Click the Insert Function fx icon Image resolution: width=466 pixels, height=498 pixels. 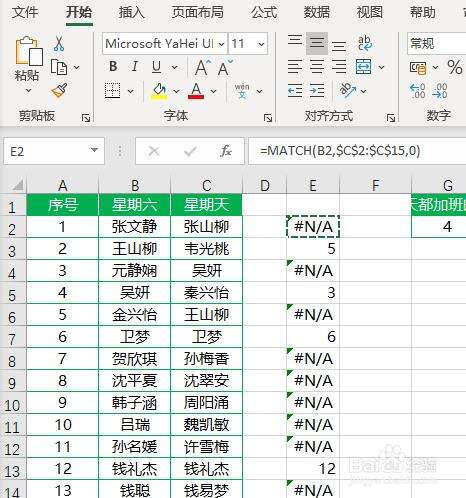click(226, 151)
